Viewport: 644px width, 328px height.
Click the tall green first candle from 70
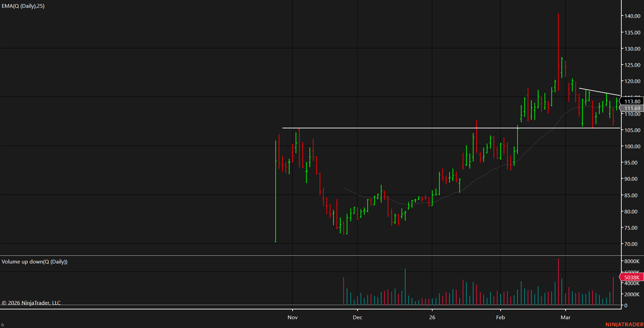pyautogui.click(x=275, y=191)
